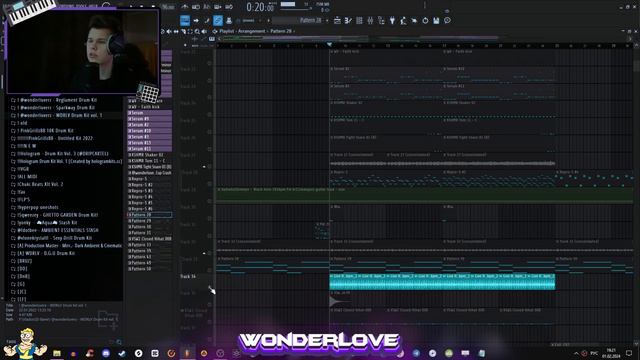
Task: Select KSHMR Tom 11 - C in picker
Action: 150,161
